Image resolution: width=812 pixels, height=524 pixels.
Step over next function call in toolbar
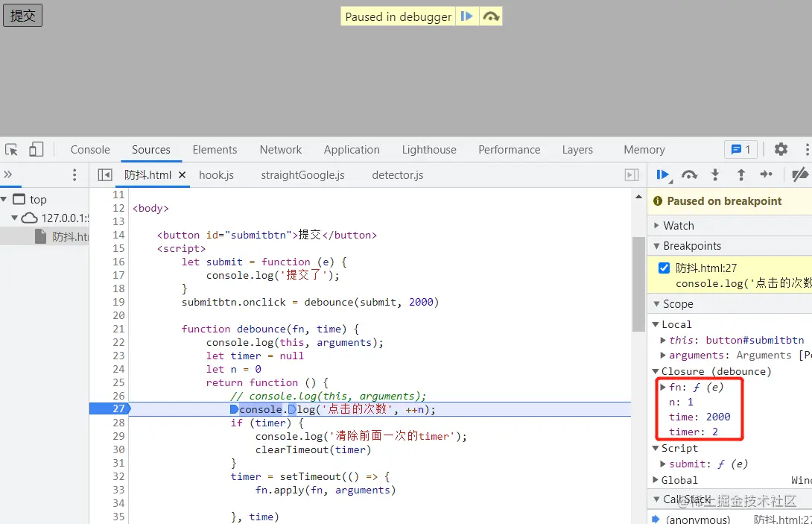pos(689,175)
